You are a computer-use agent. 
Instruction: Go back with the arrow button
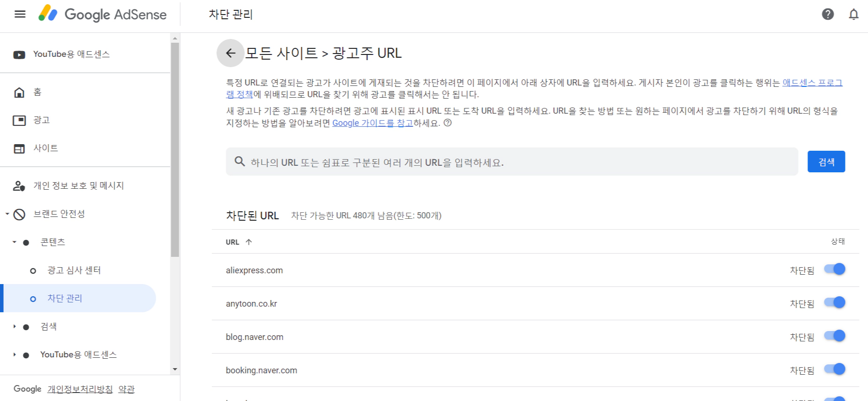(230, 53)
